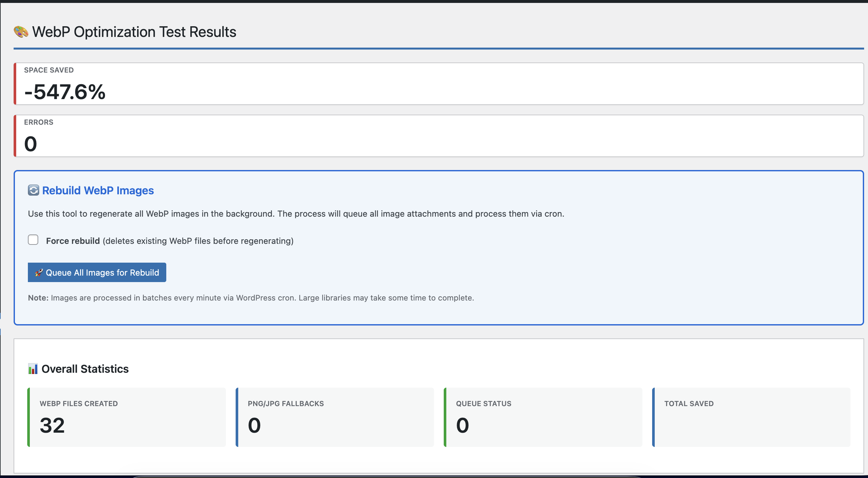The image size is (868, 478).
Task: Click Queue All Images for Rebuild button
Action: [x=97, y=272]
